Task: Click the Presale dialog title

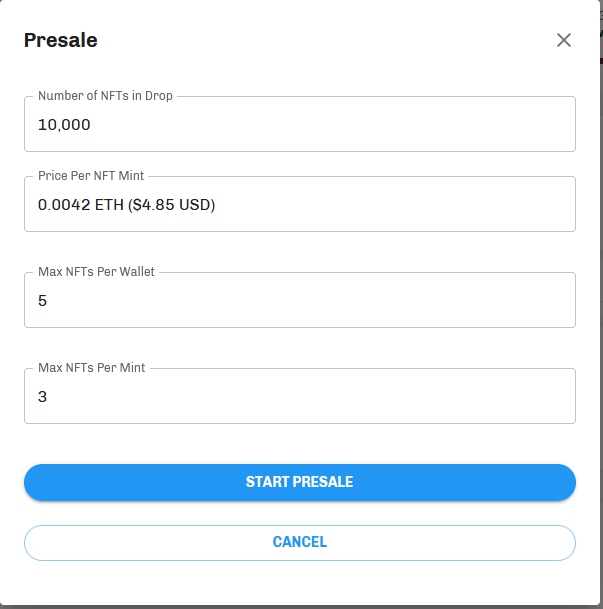Action: [61, 40]
